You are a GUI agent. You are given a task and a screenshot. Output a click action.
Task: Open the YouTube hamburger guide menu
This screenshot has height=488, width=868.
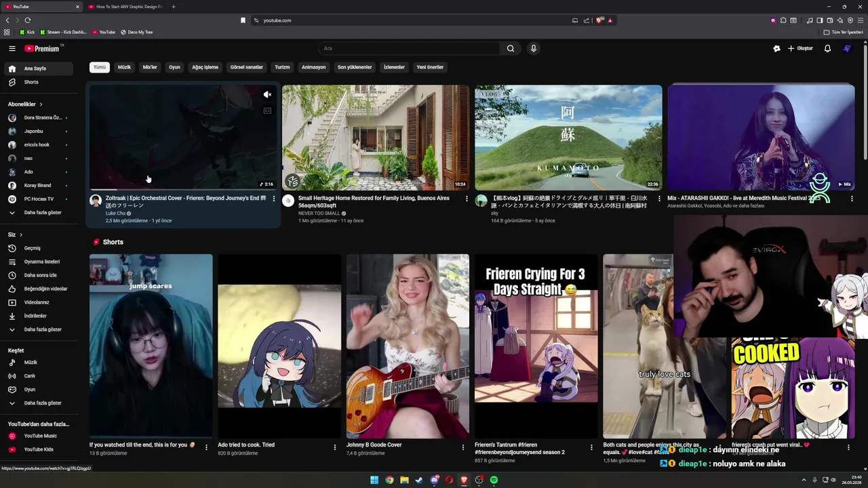tap(12, 48)
